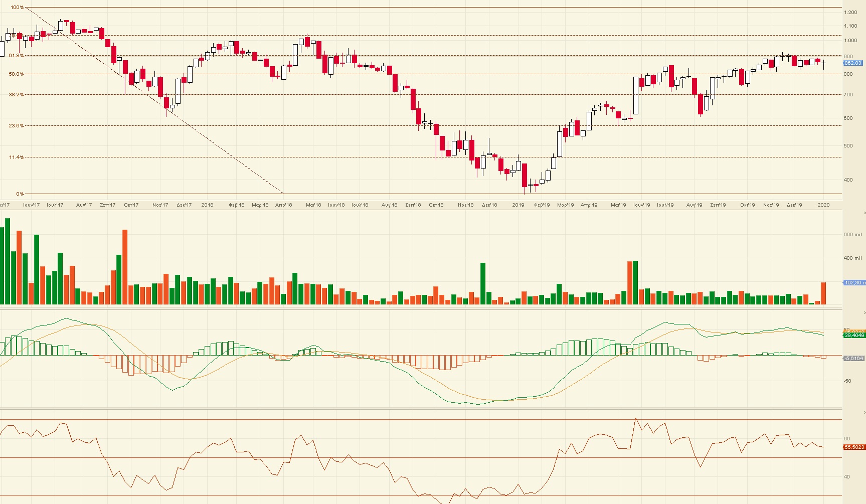Close the MACD indicator panel
The image size is (866, 504).
pyautogui.click(x=864, y=313)
